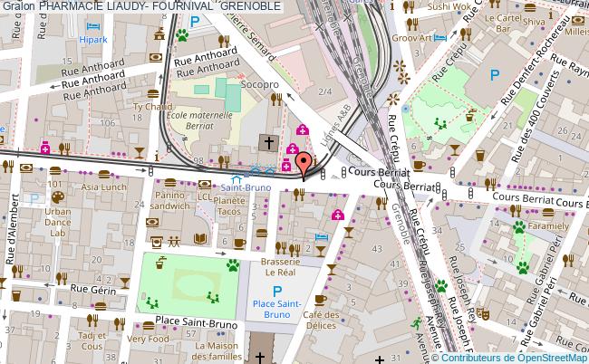This screenshot has height=364, width=589.
Task: Open the Contributeurs de OpenStreetMap link
Action: pyautogui.click(x=515, y=358)
